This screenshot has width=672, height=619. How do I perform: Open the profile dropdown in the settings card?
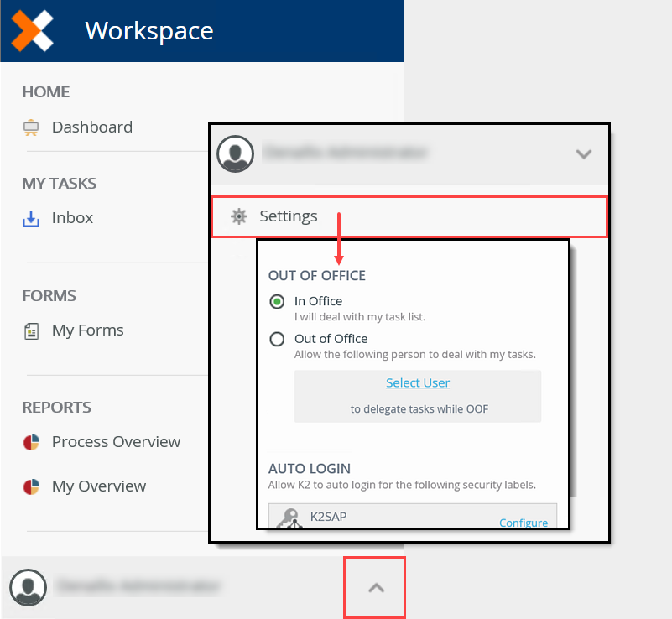pyautogui.click(x=584, y=154)
